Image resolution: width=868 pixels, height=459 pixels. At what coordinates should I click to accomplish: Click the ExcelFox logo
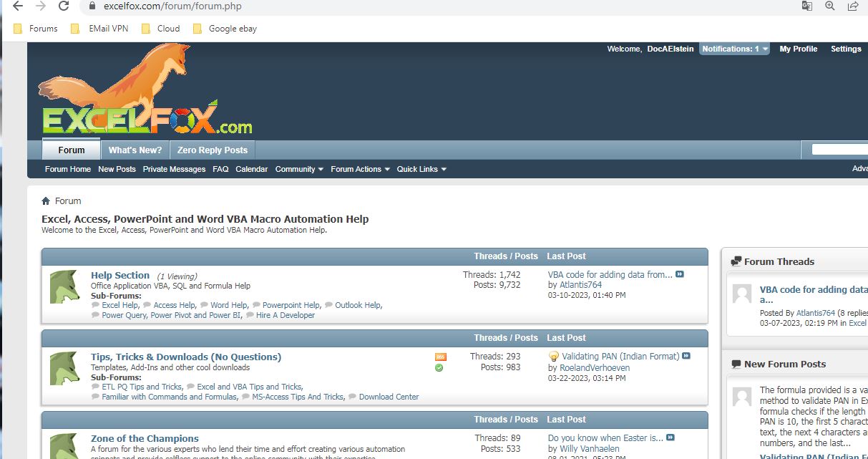[145, 90]
